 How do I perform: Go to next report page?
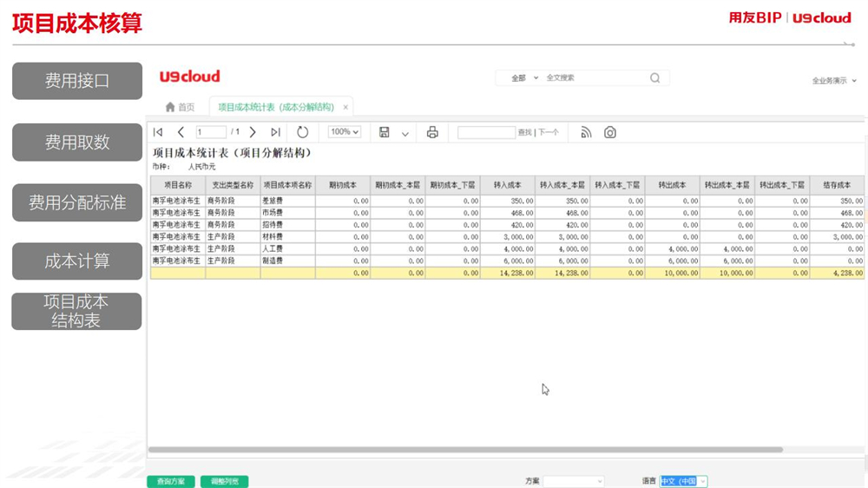click(253, 132)
